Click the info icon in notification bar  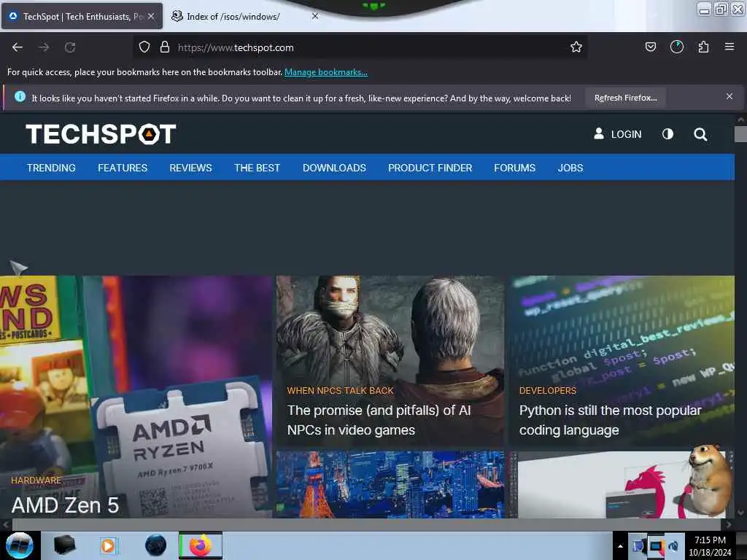(20, 97)
